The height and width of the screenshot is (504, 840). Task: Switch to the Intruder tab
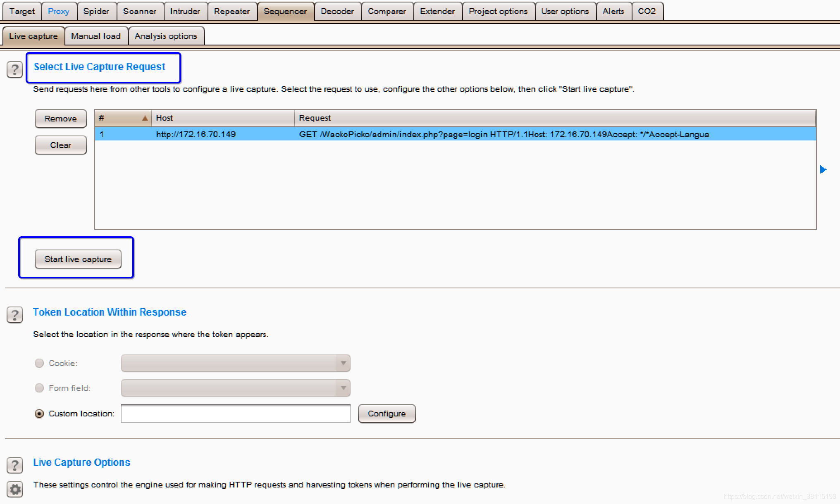[185, 11]
